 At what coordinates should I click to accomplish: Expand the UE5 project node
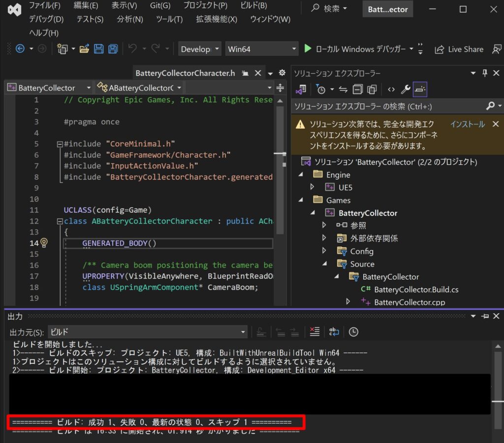(x=312, y=187)
